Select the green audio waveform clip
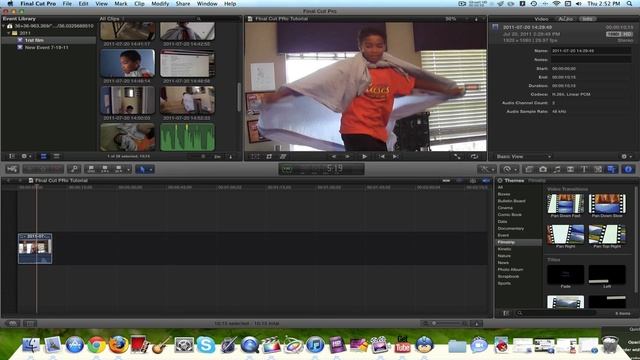Viewport: 640px width, 360px height. tap(187, 137)
